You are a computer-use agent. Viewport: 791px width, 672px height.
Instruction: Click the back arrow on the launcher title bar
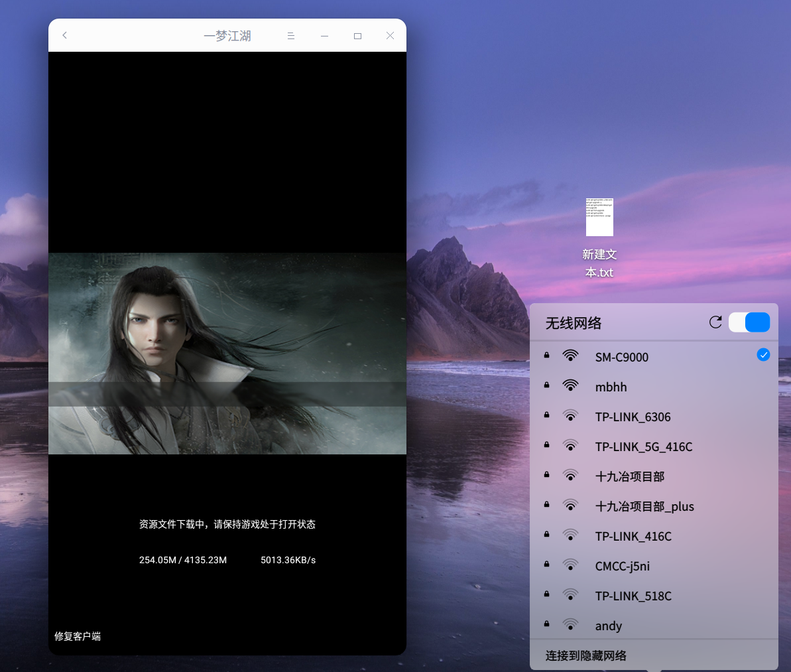point(64,35)
